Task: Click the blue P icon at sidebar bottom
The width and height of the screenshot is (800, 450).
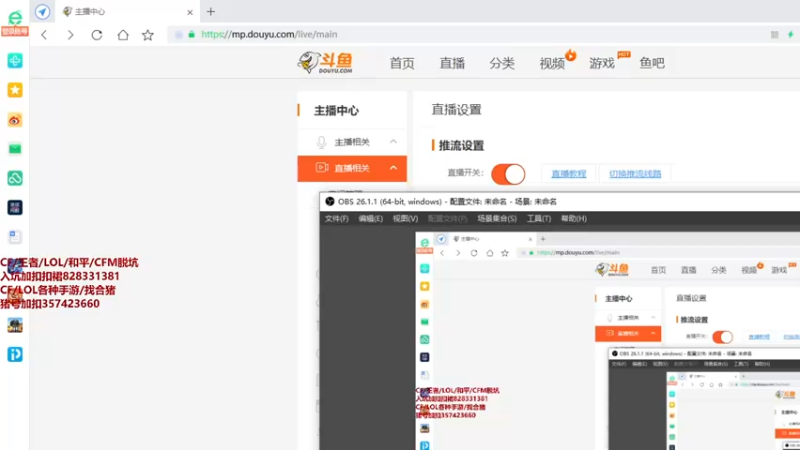Action: [15, 355]
